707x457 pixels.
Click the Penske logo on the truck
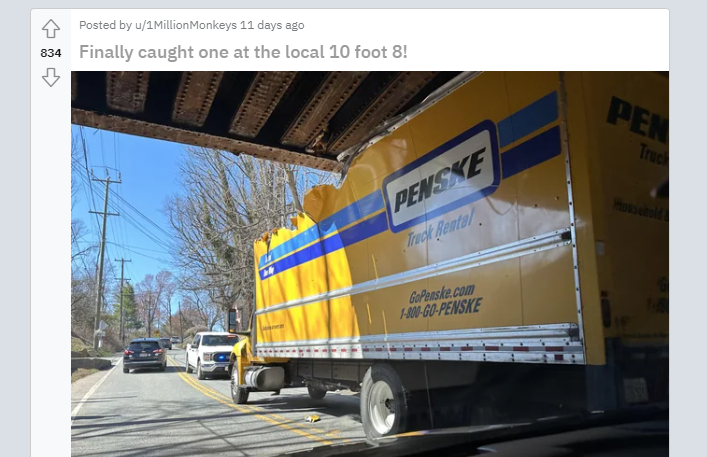pyautogui.click(x=441, y=176)
